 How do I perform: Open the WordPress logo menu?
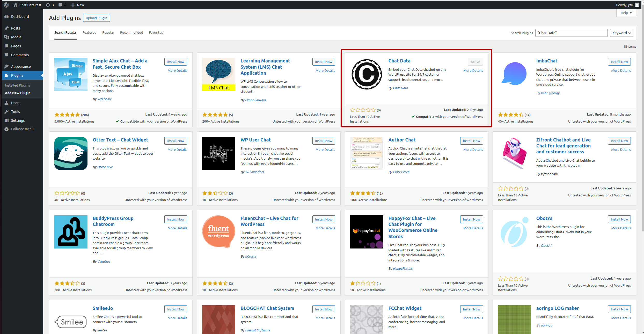coord(6,5)
